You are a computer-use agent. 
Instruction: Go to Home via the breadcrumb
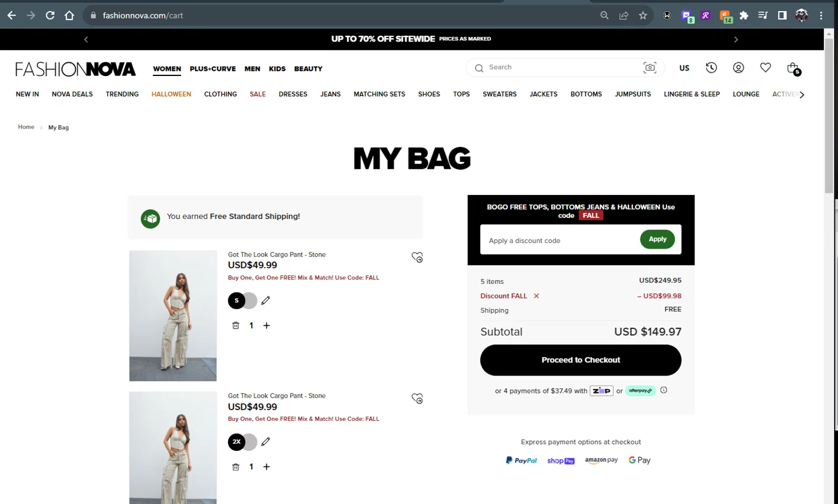tap(26, 127)
